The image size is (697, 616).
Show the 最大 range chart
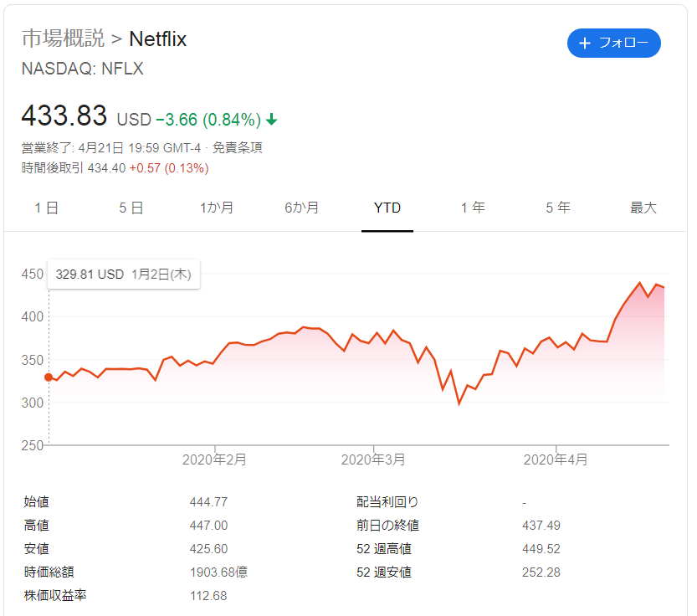click(643, 208)
